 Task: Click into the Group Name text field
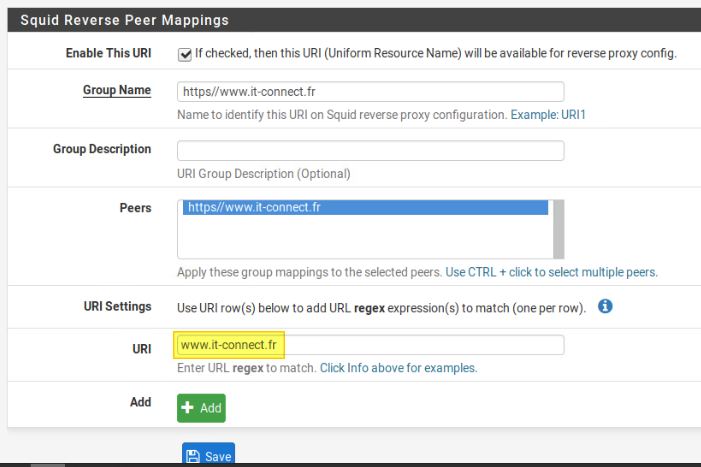tap(370, 91)
